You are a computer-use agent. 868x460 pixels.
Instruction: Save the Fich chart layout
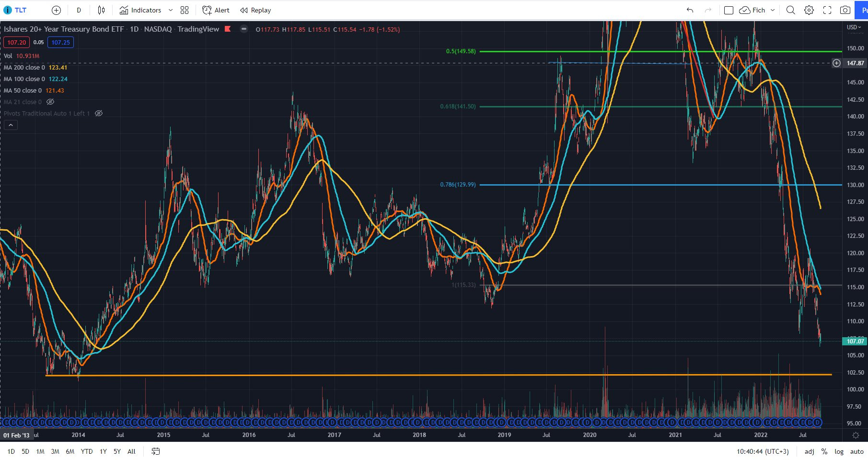point(752,10)
